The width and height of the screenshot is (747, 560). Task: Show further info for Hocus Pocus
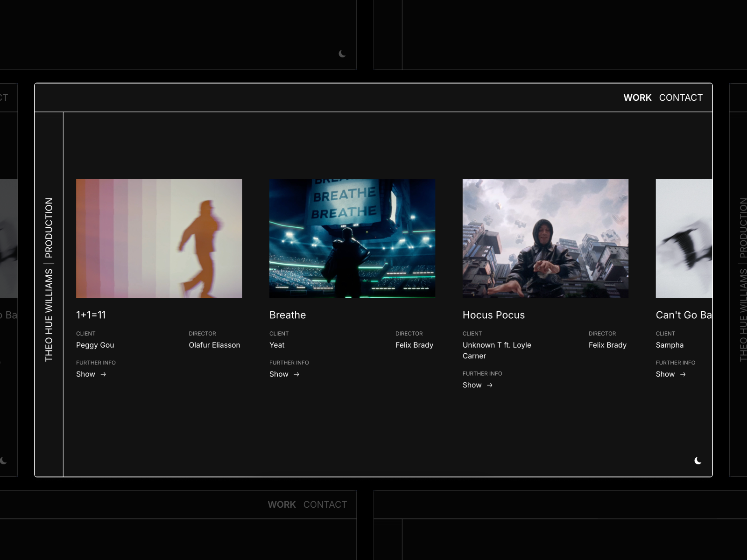478,385
